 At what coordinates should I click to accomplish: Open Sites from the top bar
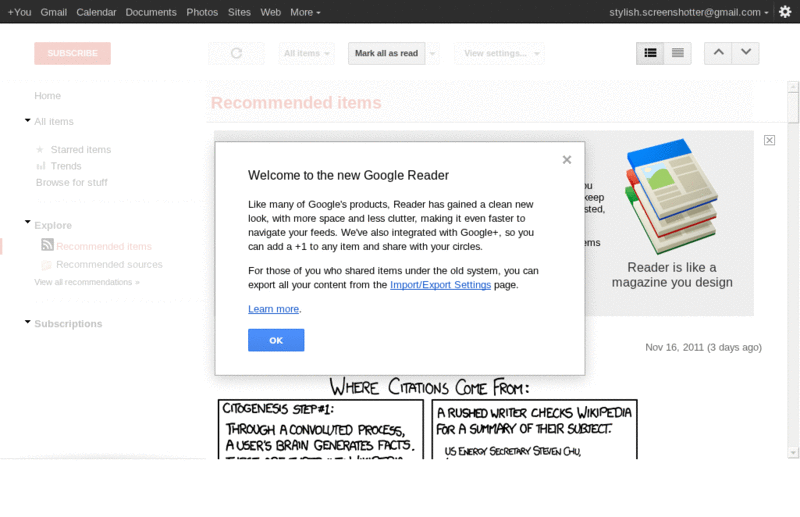(x=239, y=12)
